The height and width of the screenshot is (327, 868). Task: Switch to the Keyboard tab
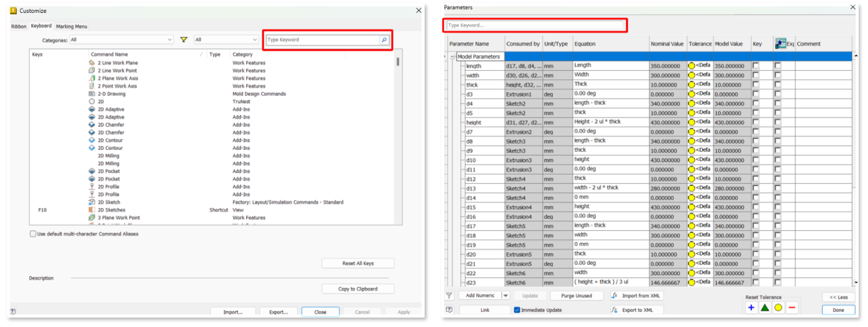41,26
